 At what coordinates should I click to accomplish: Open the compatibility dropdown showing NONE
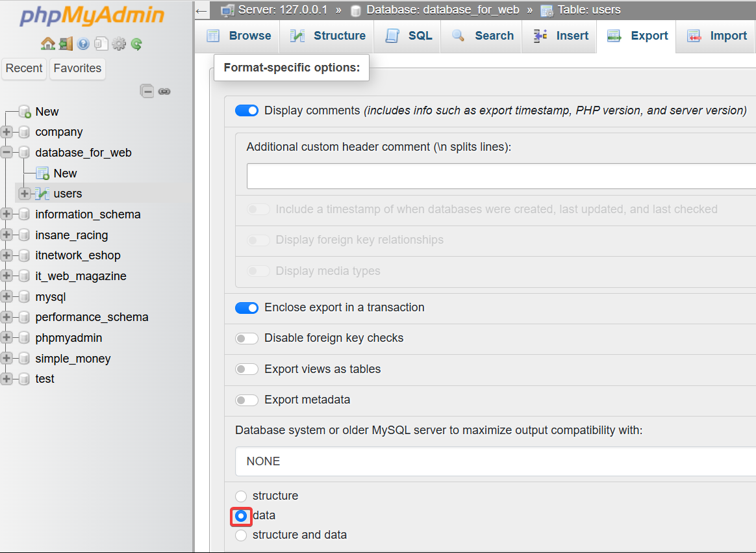coord(495,461)
